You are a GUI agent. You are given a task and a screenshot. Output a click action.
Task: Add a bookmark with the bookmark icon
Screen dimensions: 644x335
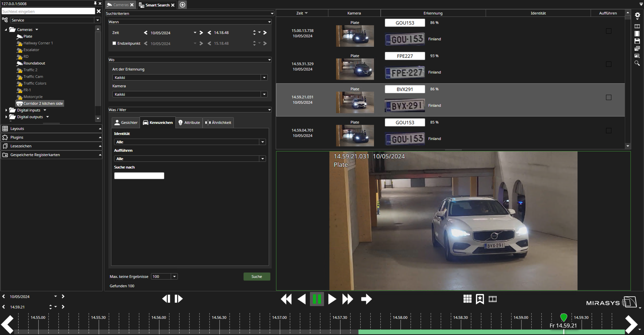coord(480,299)
